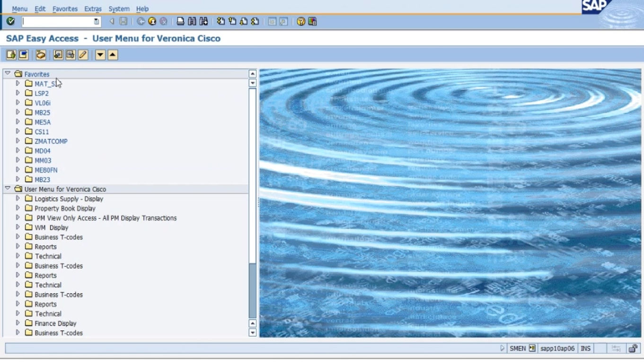Screen dimensions: 644x362
Task: Click the Save diskette icon
Action: pyautogui.click(x=123, y=21)
